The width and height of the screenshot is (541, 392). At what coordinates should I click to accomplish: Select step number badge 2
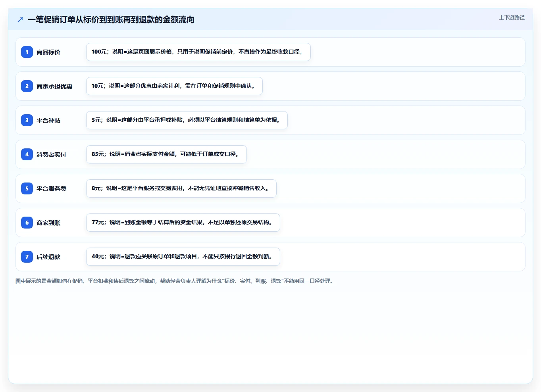(27, 86)
